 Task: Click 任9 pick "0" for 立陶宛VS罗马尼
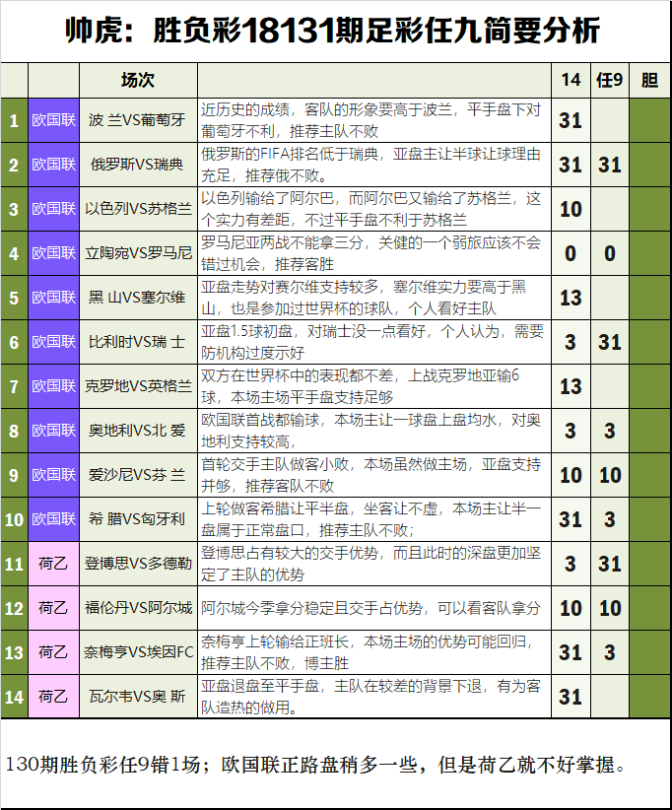pos(610,253)
